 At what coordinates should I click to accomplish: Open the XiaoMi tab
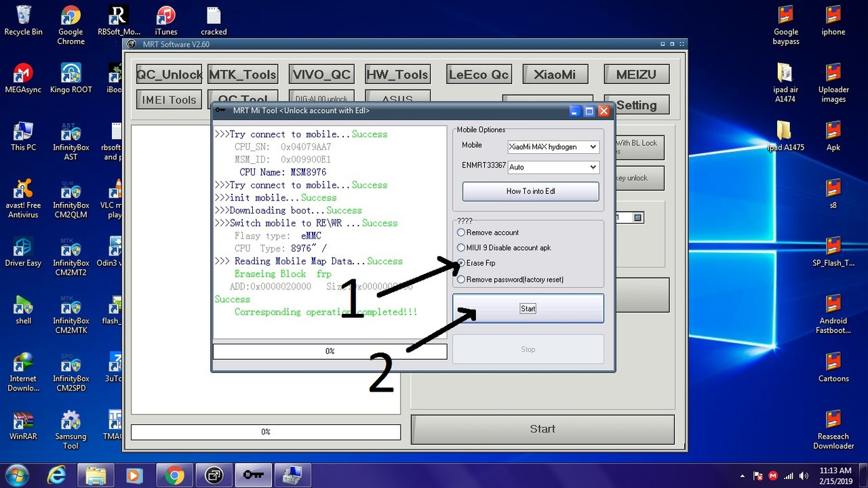coord(555,75)
